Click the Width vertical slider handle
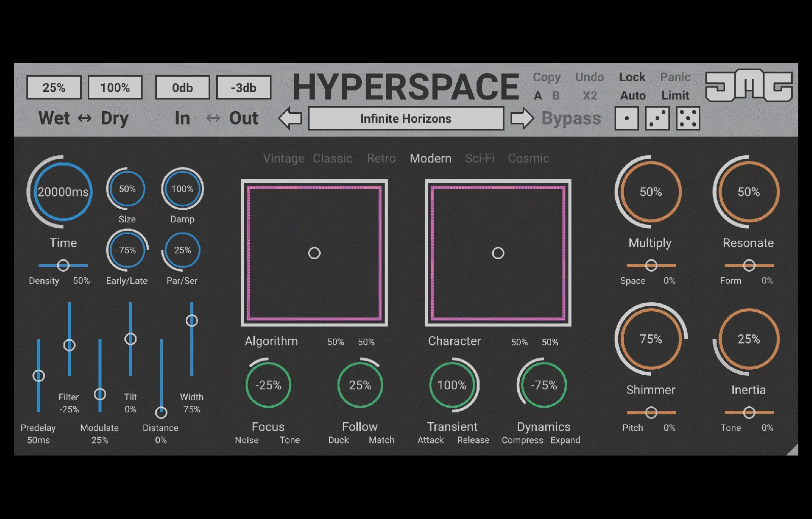 click(192, 320)
